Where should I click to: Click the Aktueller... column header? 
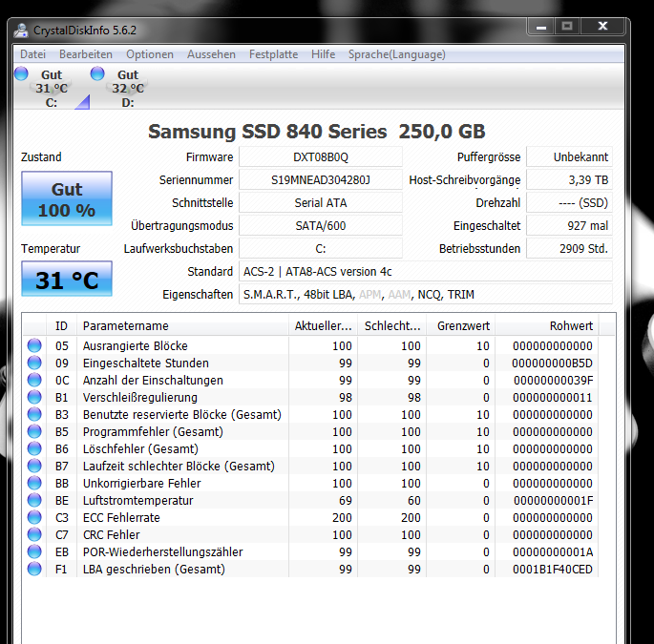[324, 326]
